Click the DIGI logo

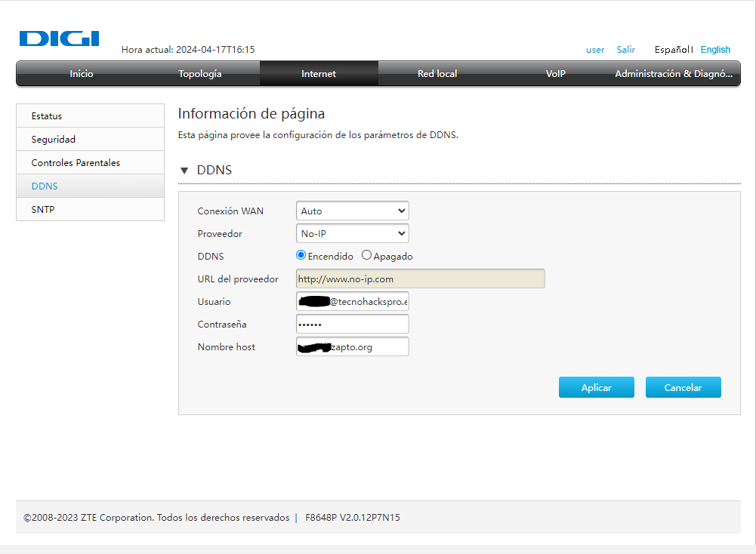pos(59,38)
